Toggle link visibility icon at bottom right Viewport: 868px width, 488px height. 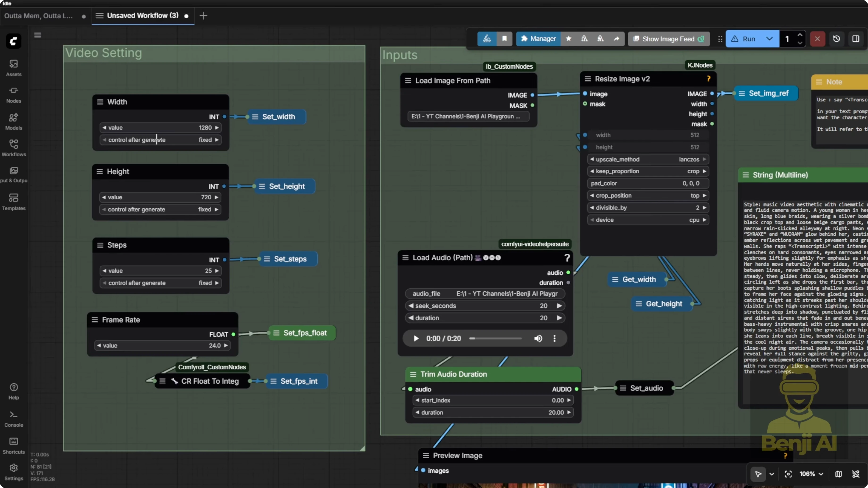(x=855, y=474)
